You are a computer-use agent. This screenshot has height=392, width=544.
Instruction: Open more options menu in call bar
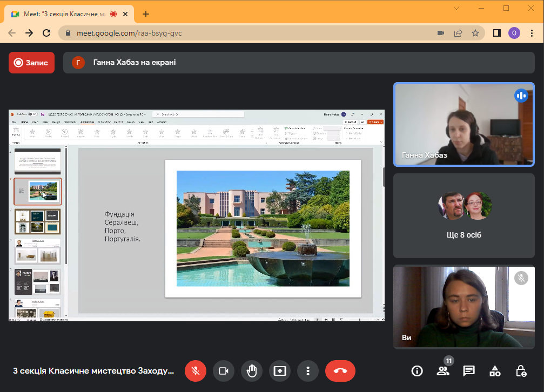[308, 371]
